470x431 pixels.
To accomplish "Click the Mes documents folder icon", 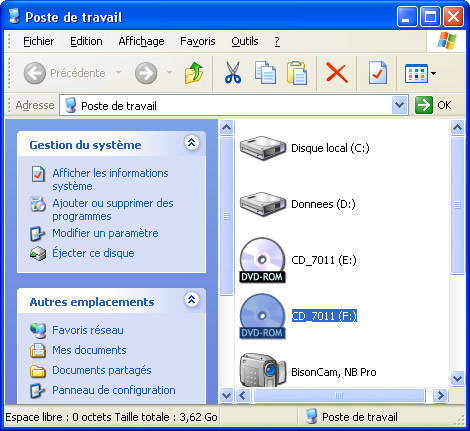I will tap(38, 350).
